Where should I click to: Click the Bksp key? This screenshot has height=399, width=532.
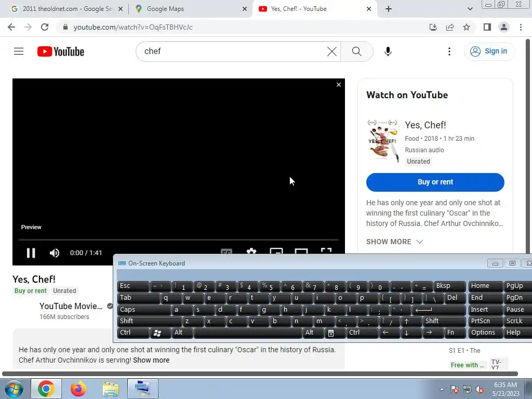pos(449,286)
